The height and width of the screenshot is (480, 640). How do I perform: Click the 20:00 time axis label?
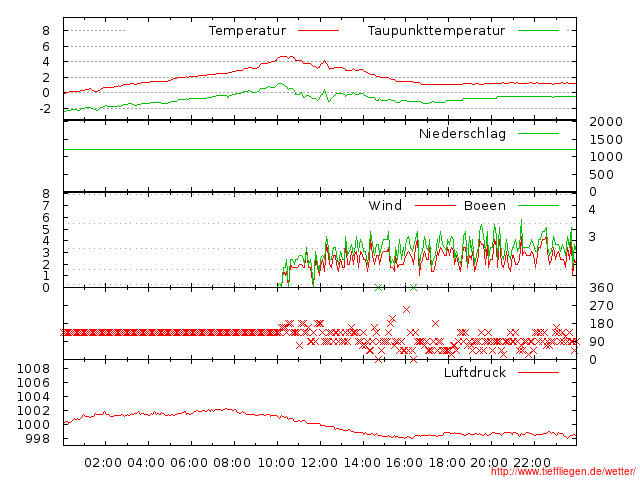click(489, 463)
